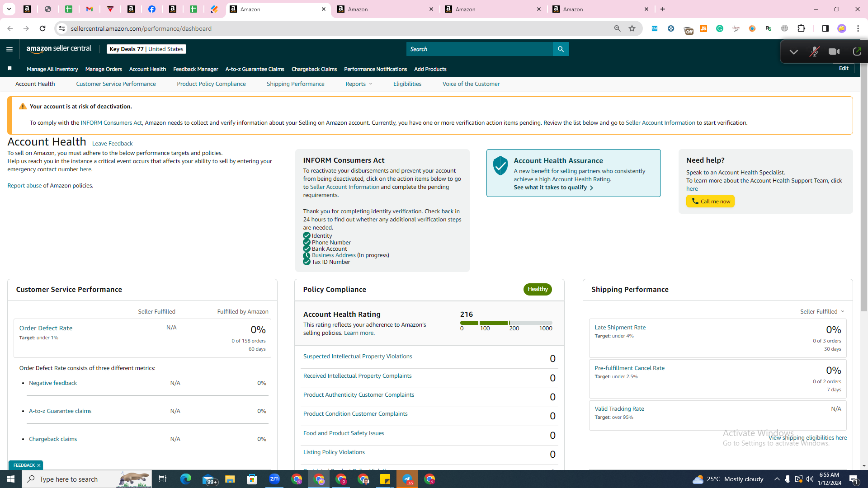Go to the Eligibilities tab
868x488 pixels.
pyautogui.click(x=407, y=84)
